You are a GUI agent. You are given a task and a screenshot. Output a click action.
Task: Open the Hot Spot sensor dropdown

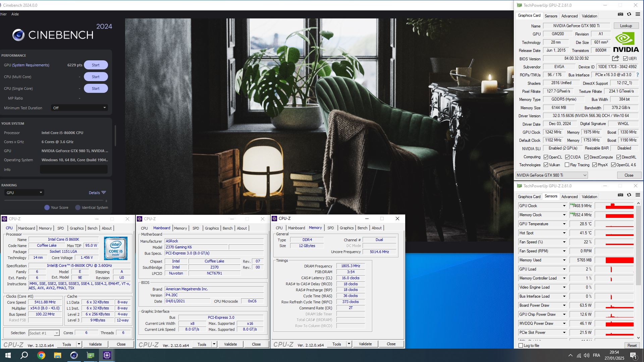(564, 233)
